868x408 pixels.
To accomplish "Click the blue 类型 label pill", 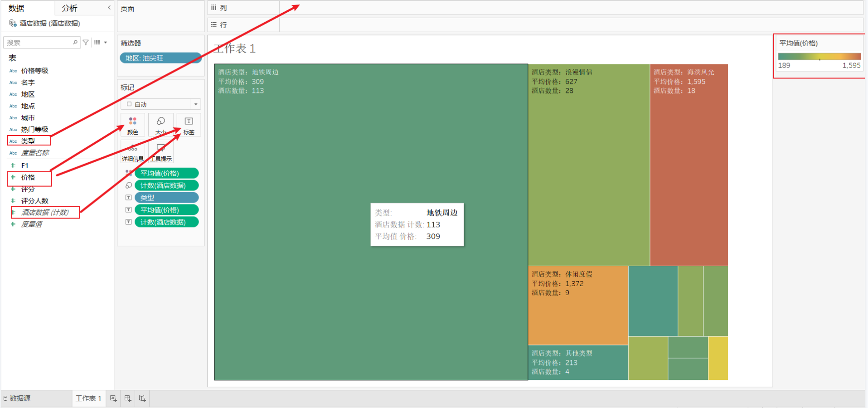I will pos(167,198).
